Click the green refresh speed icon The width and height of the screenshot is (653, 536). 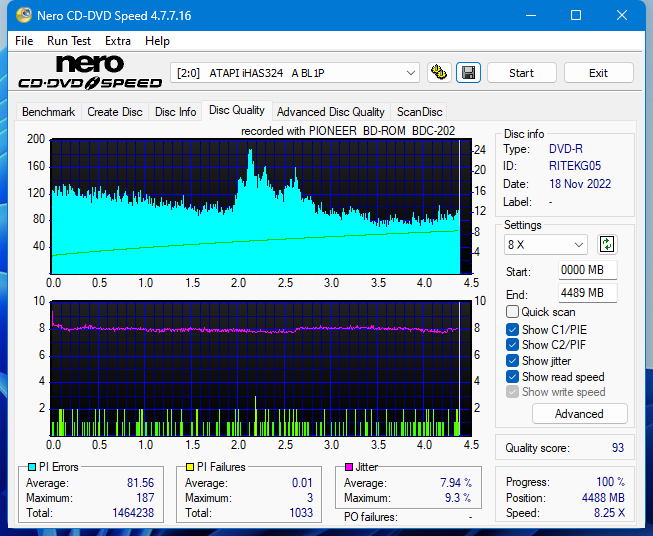607,244
